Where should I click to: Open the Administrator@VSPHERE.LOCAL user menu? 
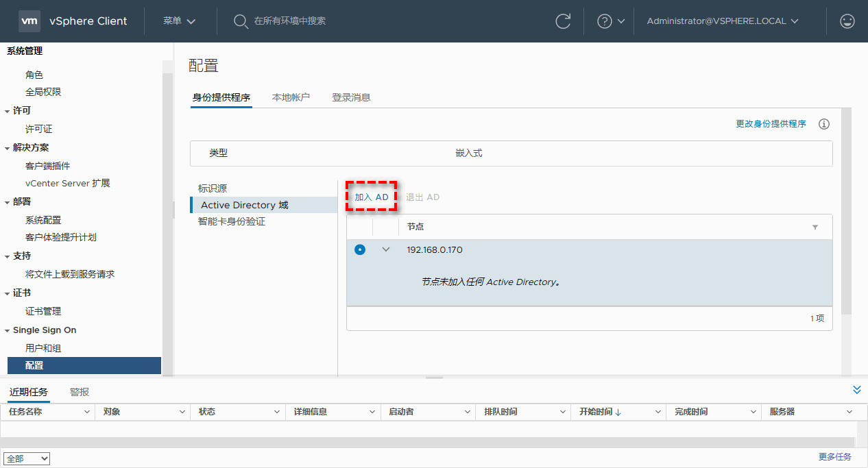point(723,21)
